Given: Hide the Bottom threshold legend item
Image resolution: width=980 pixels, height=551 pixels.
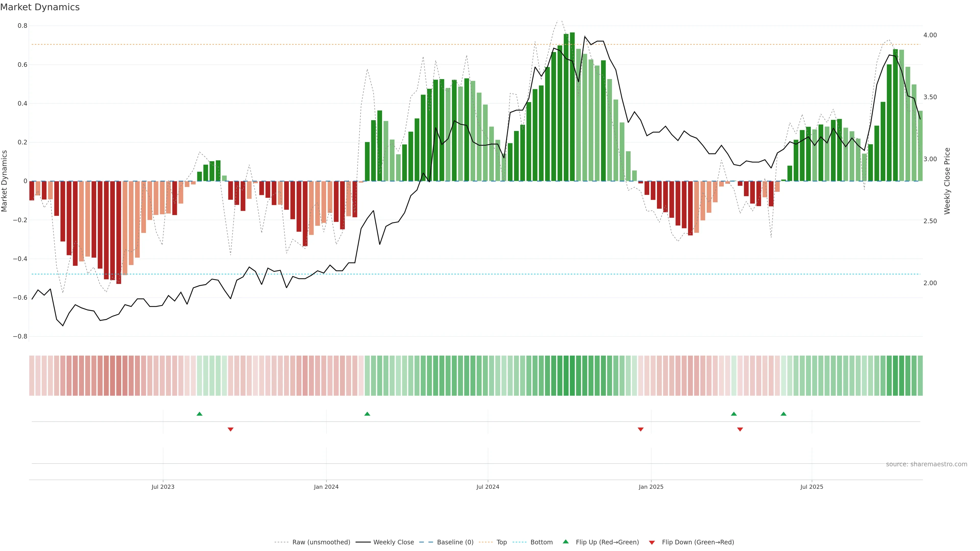Looking at the screenshot, I should point(541,542).
